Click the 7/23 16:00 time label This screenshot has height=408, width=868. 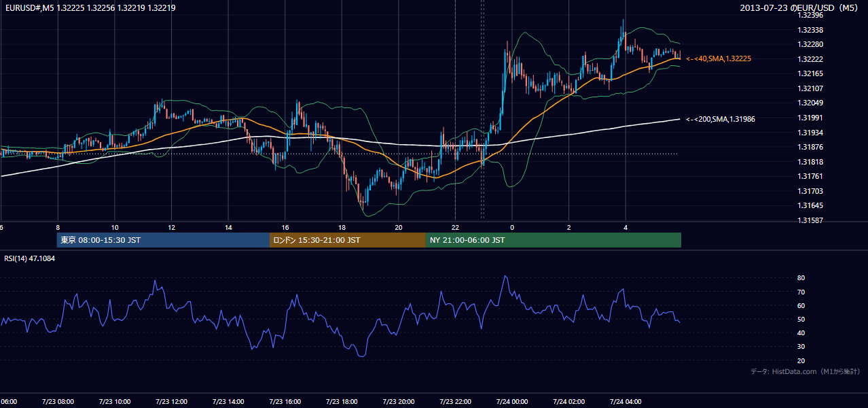[285, 401]
